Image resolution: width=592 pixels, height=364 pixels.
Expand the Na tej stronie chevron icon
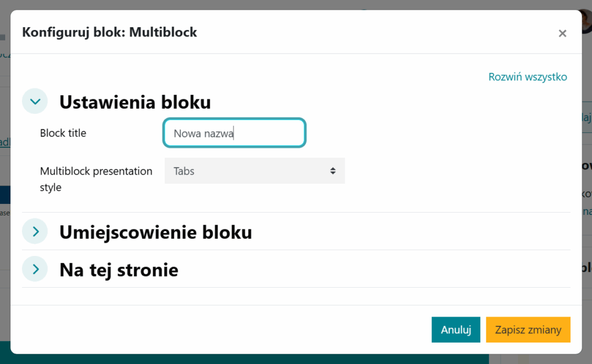pyautogui.click(x=35, y=269)
